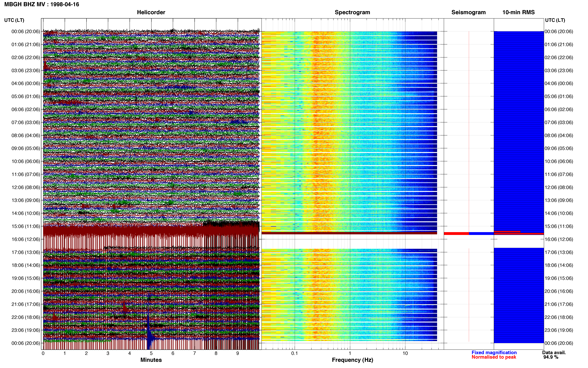The width and height of the screenshot is (588, 368).
Task: Click the 'Normalised to peak' legend text
Action: click(494, 357)
